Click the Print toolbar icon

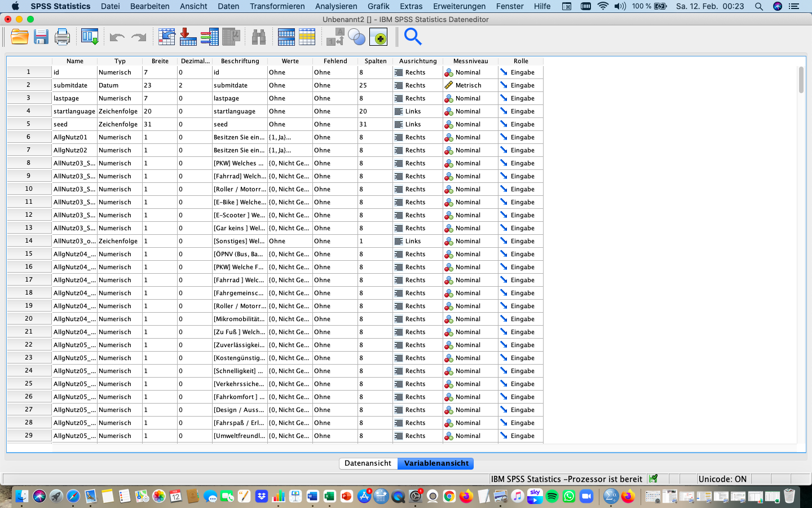[62, 37]
